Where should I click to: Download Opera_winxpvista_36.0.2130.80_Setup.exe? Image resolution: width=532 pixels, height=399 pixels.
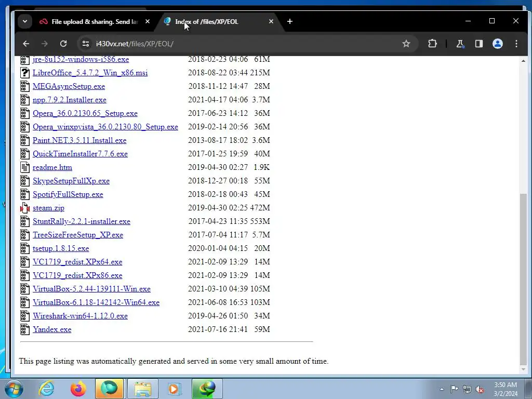105,127
